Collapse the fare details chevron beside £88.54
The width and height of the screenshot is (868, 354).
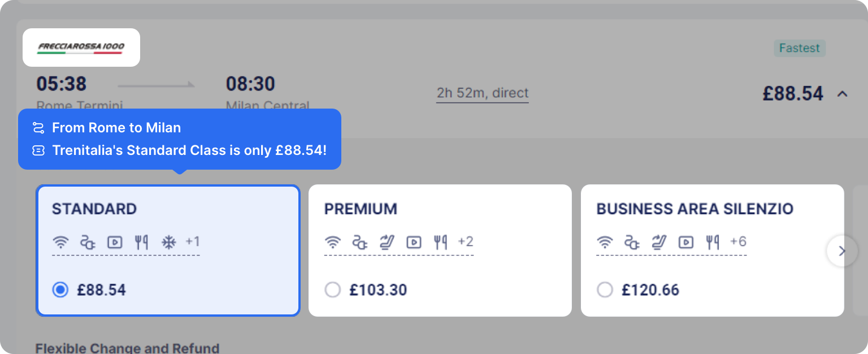click(x=842, y=94)
